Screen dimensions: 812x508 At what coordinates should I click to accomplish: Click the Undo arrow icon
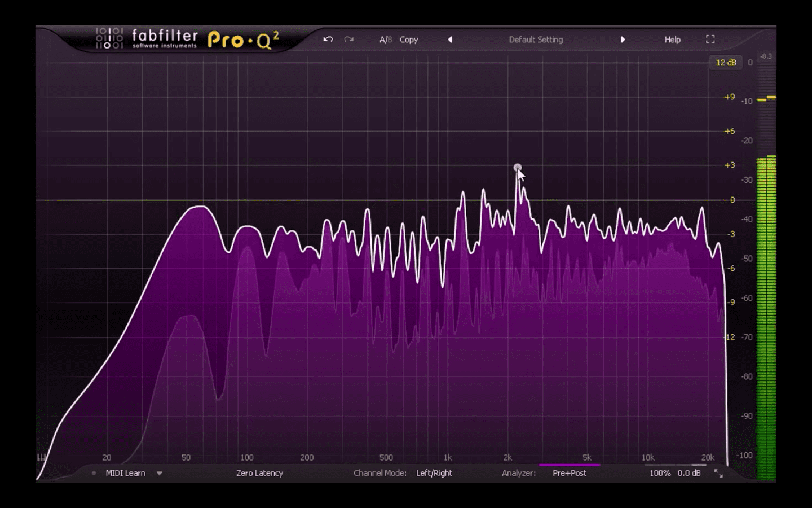tap(328, 40)
